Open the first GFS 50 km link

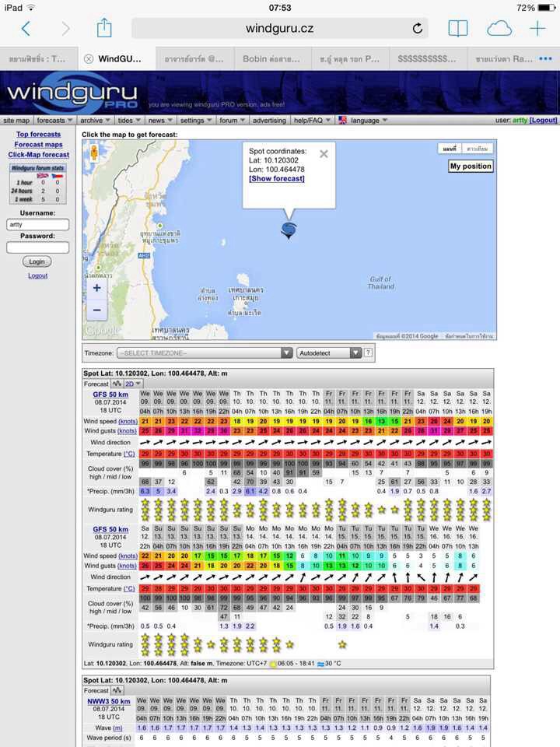coord(110,395)
